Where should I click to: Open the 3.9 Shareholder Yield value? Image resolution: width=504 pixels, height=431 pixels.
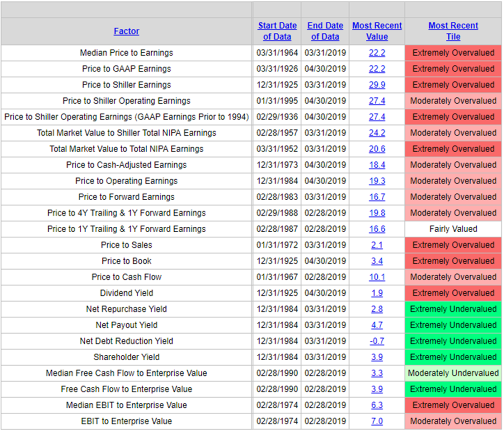click(x=377, y=357)
